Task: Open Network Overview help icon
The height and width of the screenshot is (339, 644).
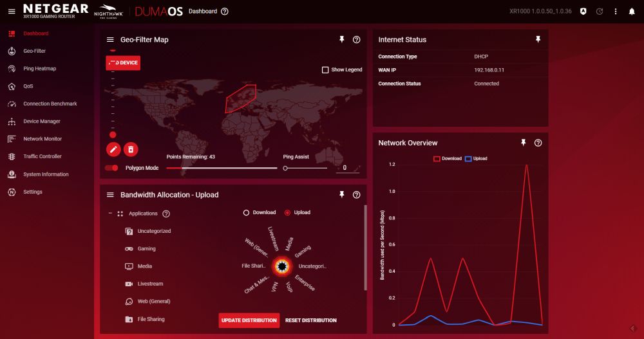Action: click(538, 143)
